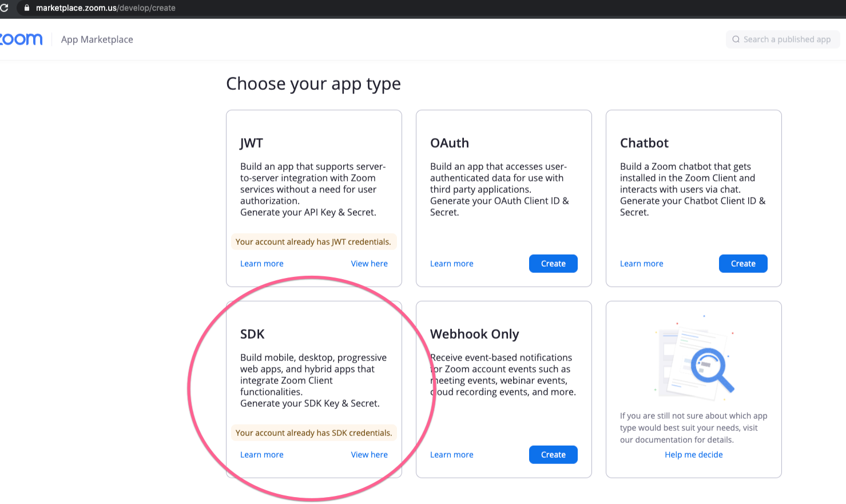The width and height of the screenshot is (846, 504).
Task: Create a Webhook Only app
Action: (x=553, y=455)
